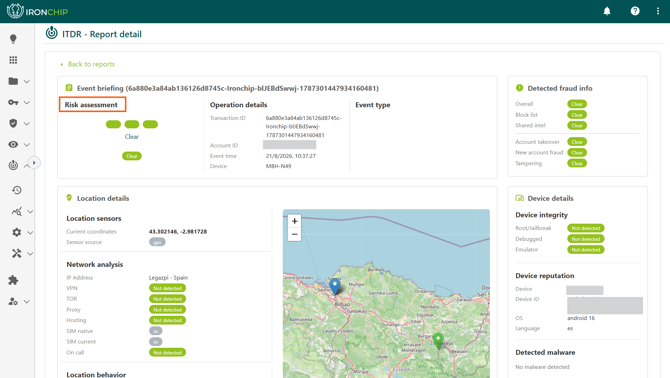
Task: Open the three-dot header menu
Action: click(x=658, y=11)
